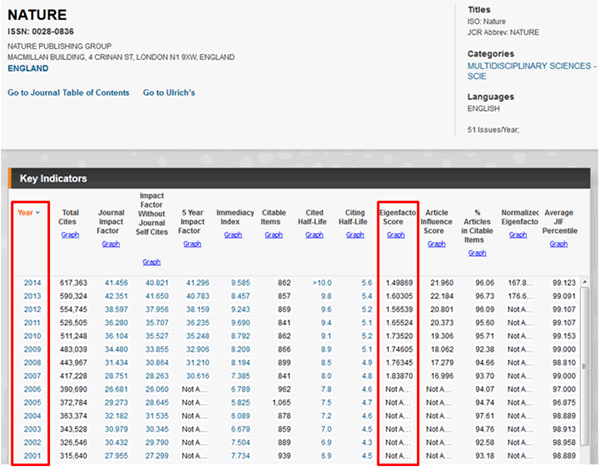600x467 pixels.
Task: Select the 2014 year row link
Action: (x=34, y=284)
